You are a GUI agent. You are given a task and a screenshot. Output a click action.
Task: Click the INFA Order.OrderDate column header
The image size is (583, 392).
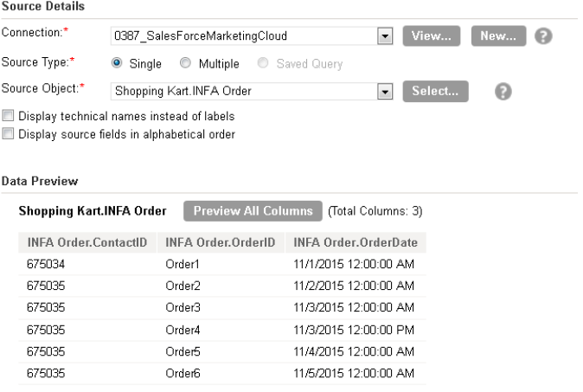(356, 242)
